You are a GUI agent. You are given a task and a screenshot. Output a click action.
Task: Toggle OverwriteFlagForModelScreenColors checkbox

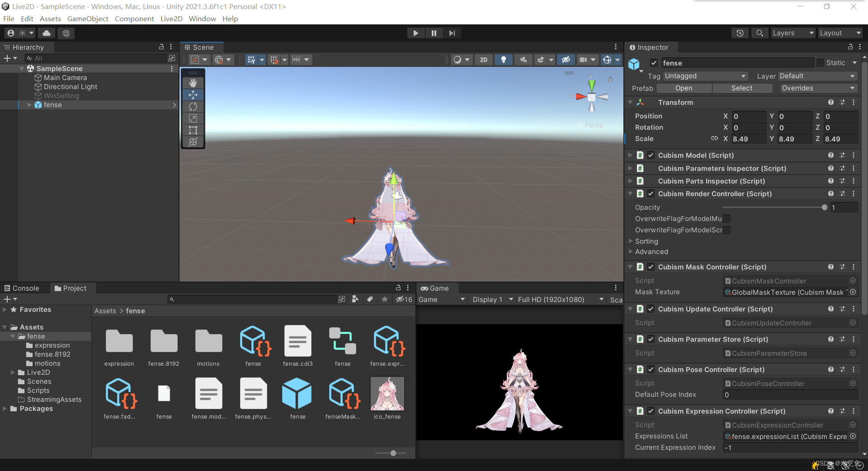click(x=726, y=230)
